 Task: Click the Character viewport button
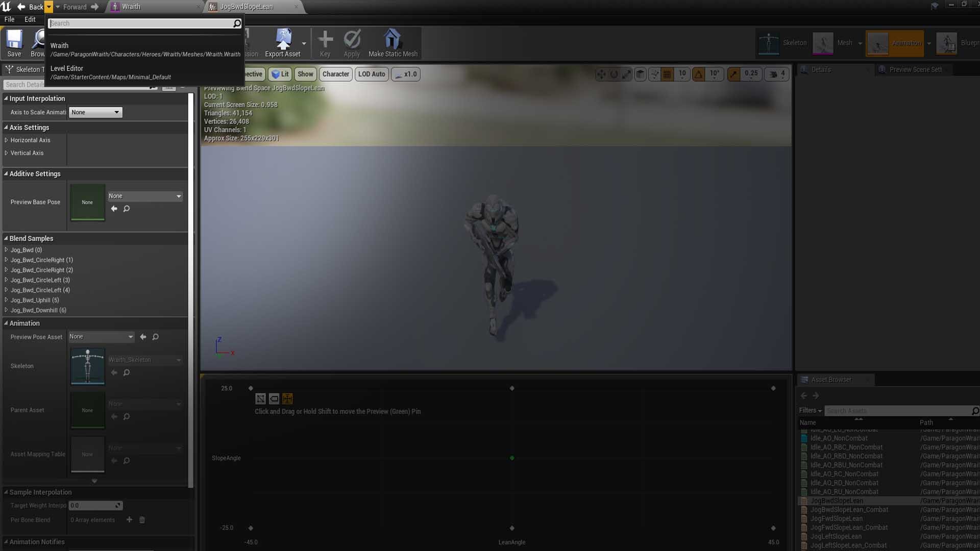[x=335, y=74]
